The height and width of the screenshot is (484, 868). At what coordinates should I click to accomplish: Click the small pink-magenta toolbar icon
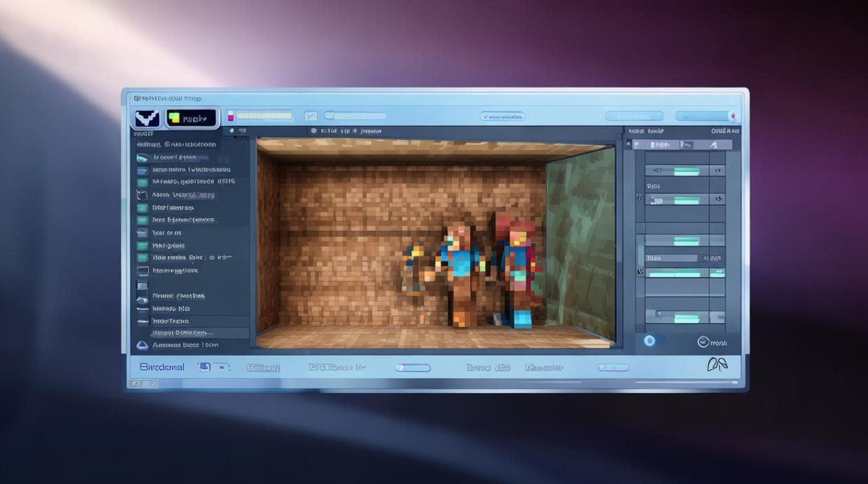pos(231,117)
